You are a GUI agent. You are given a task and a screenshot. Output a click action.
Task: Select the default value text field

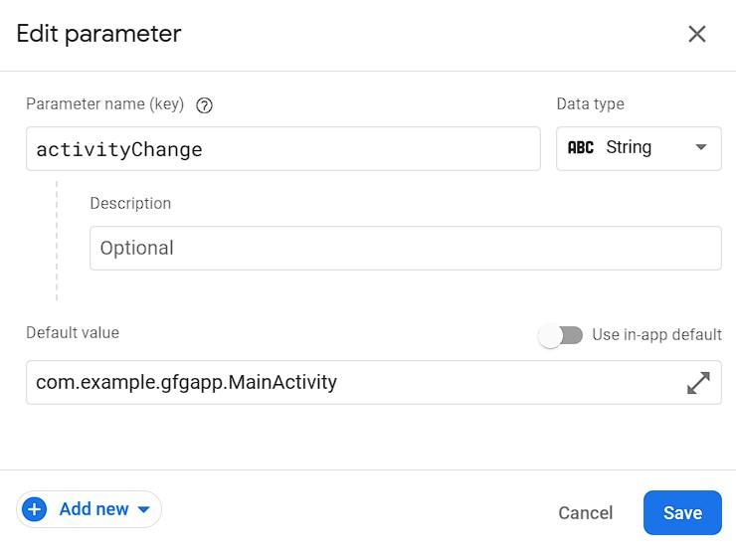point(353,383)
